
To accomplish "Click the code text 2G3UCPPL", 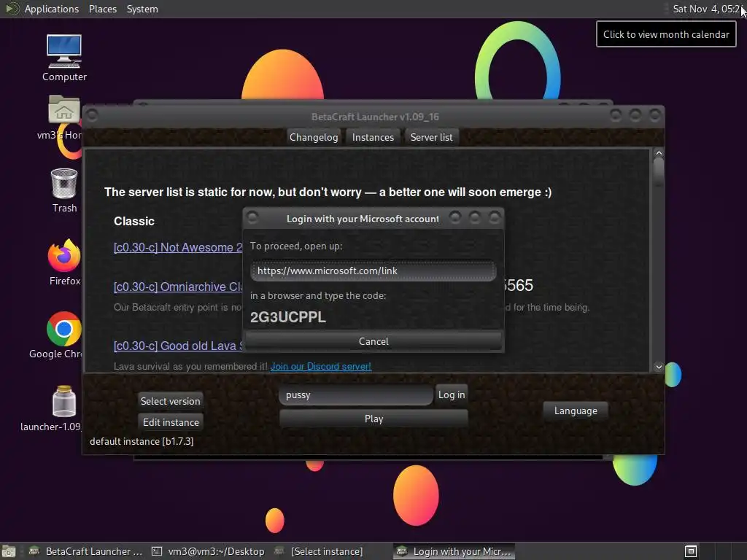I will pyautogui.click(x=287, y=317).
